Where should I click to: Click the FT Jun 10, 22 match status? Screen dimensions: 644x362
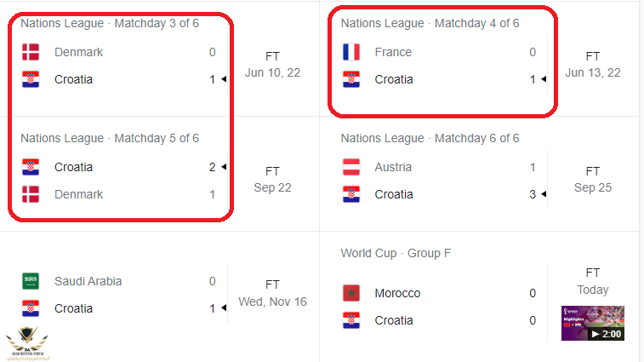pyautogui.click(x=272, y=64)
